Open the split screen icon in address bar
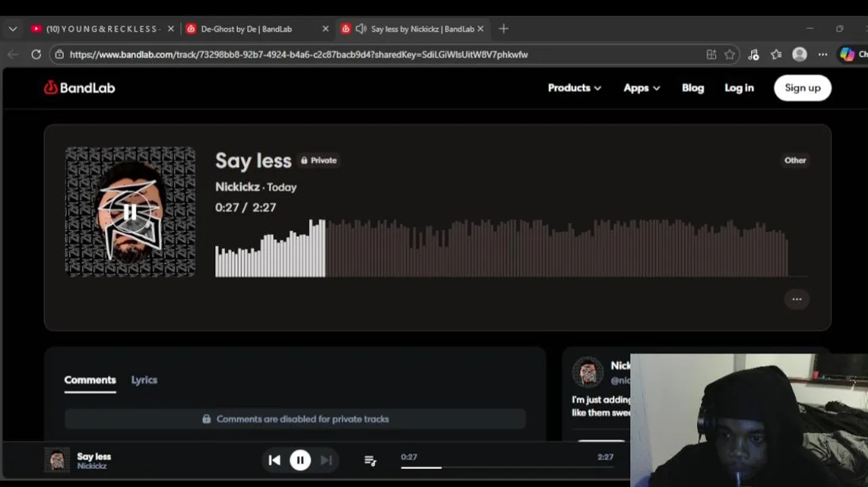This screenshot has height=487, width=868. [x=711, y=55]
